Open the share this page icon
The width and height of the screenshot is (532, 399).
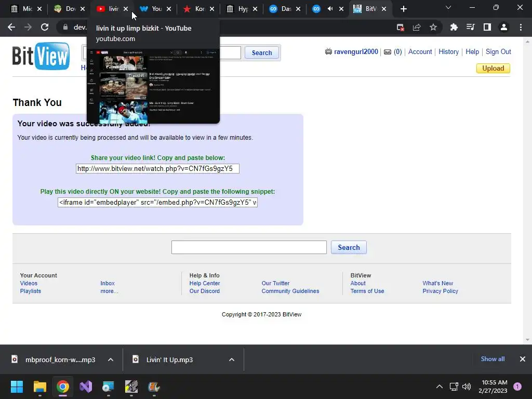coord(417,27)
